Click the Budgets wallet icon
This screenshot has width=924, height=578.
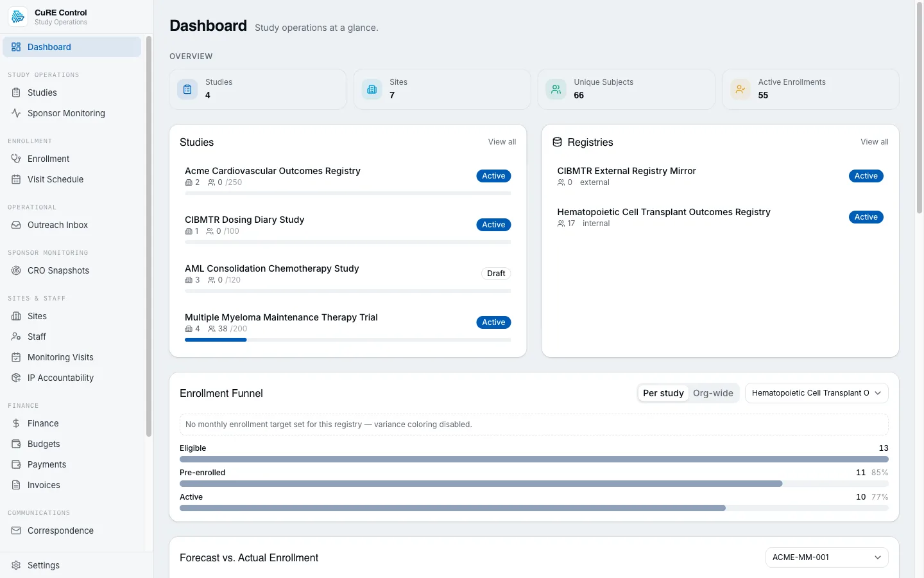point(16,444)
